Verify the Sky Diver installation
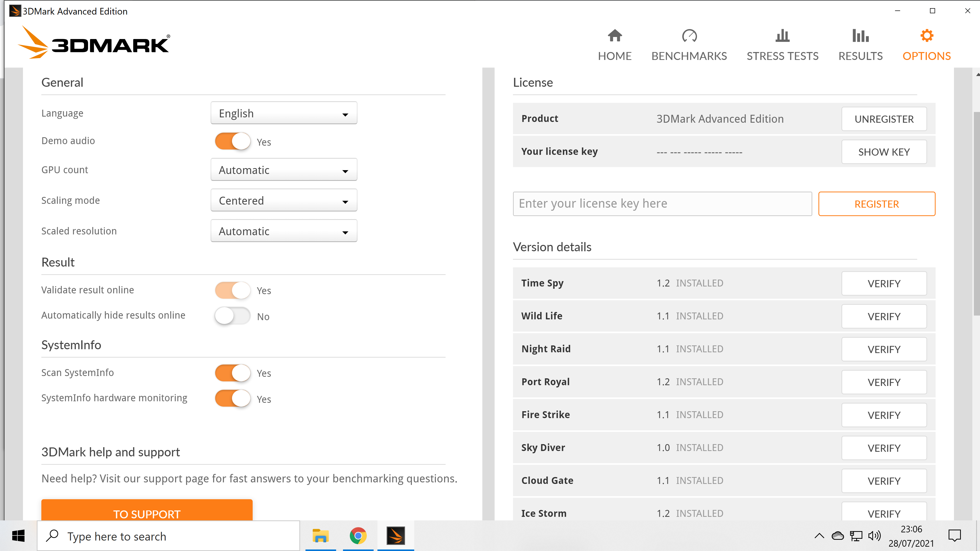Screen dimensions: 980x551 [884, 448]
